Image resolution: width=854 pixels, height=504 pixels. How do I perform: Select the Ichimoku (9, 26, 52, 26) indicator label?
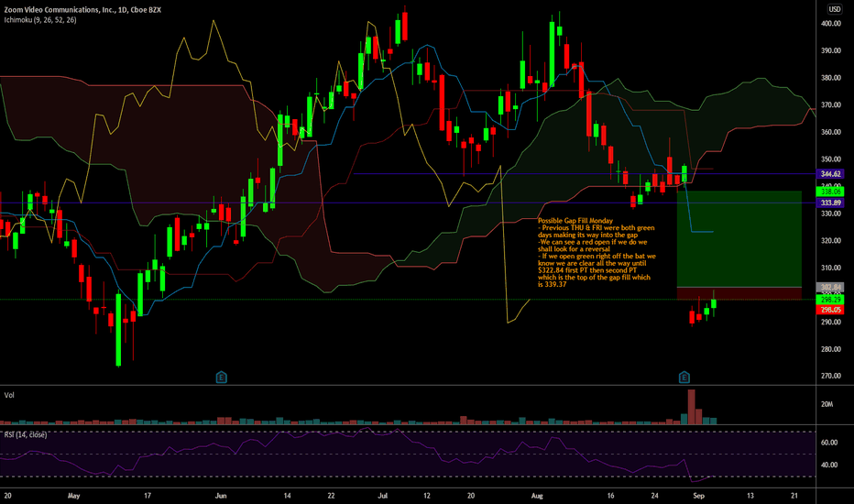pos(40,20)
